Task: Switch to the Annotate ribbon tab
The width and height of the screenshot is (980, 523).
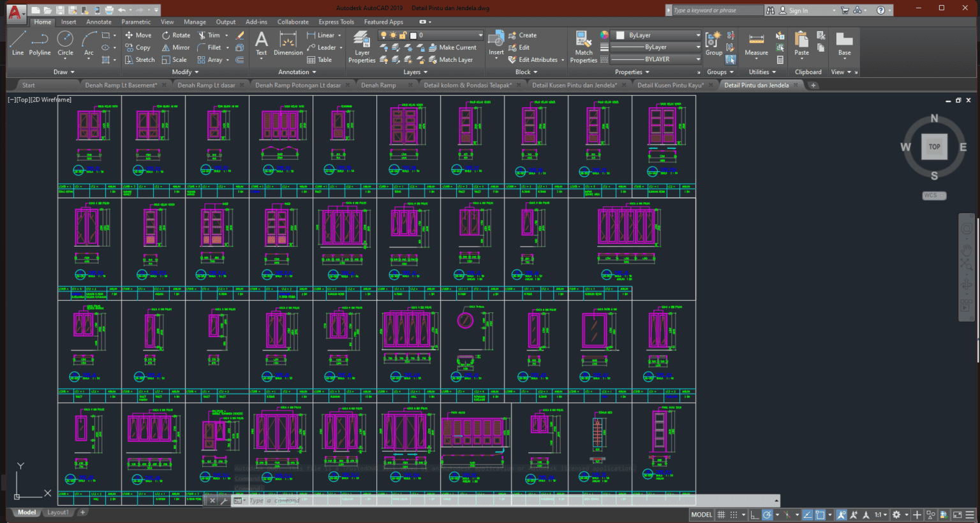Action: tap(98, 21)
